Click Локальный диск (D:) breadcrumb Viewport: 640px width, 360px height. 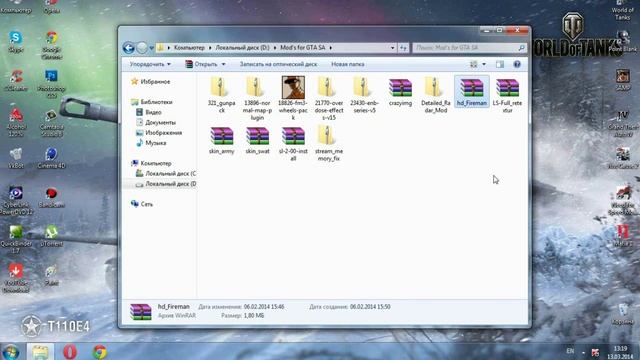click(242, 48)
